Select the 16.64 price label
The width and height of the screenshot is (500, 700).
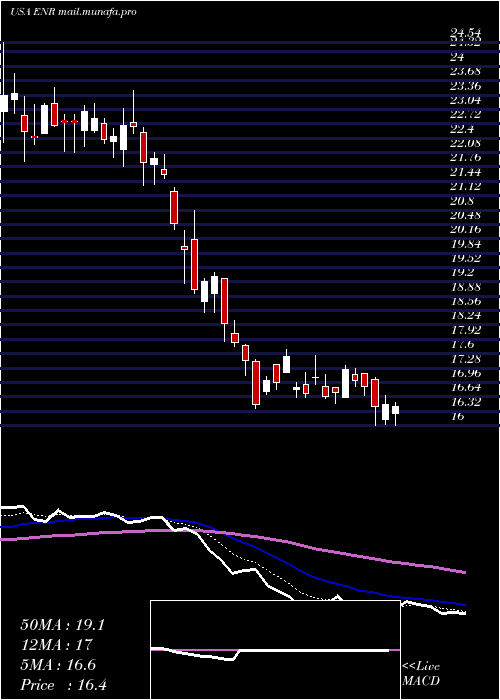tap(465, 388)
